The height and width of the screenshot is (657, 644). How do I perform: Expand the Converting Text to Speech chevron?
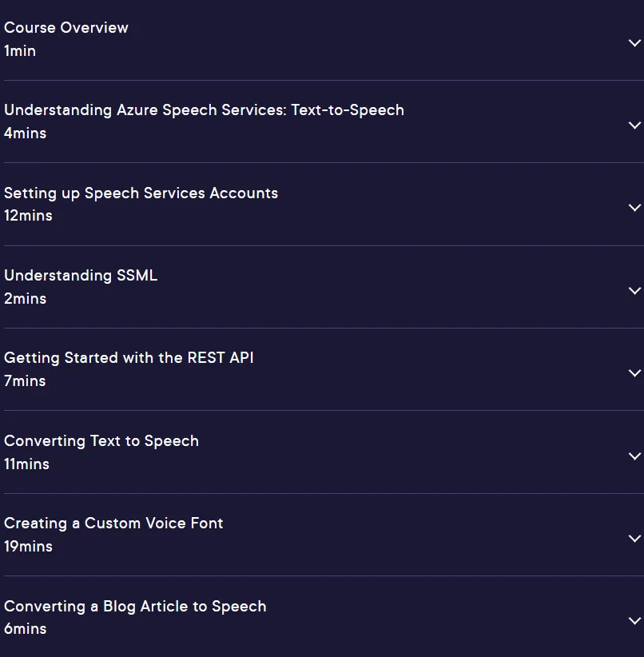[634, 456]
